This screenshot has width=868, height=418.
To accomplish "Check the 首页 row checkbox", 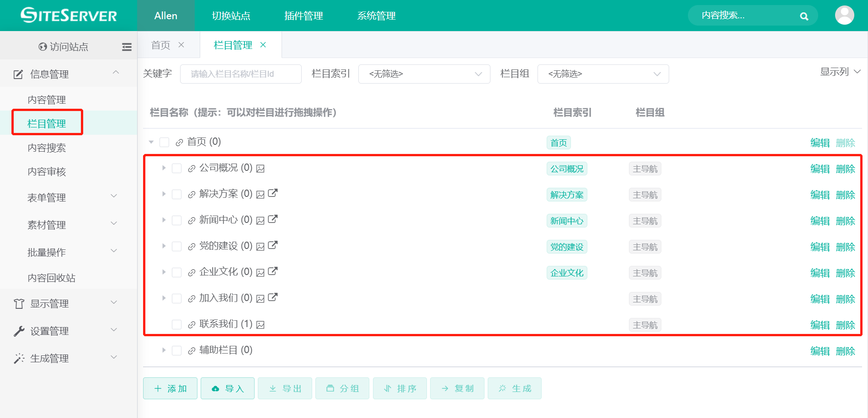I will (164, 142).
